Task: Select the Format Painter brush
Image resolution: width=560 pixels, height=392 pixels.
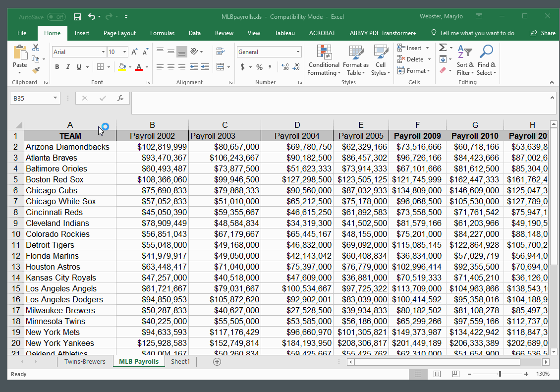Action: pyautogui.click(x=36, y=70)
